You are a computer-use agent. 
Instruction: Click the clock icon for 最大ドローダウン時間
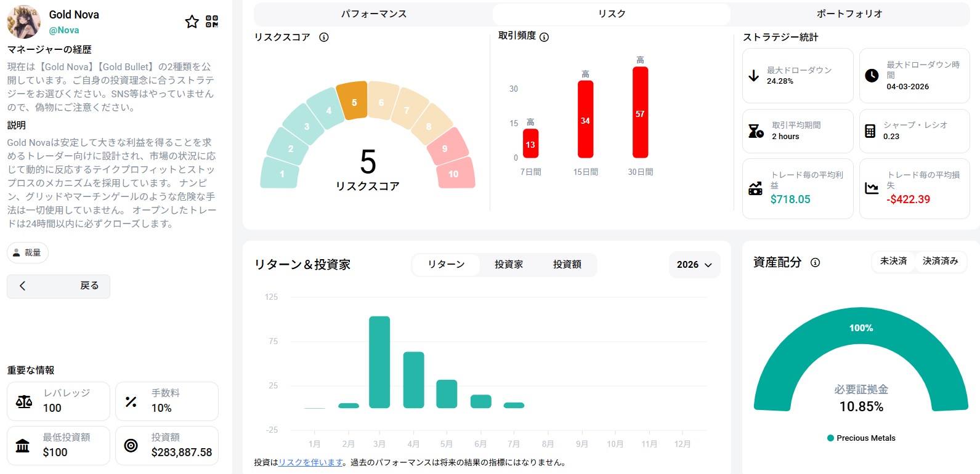[x=872, y=75]
